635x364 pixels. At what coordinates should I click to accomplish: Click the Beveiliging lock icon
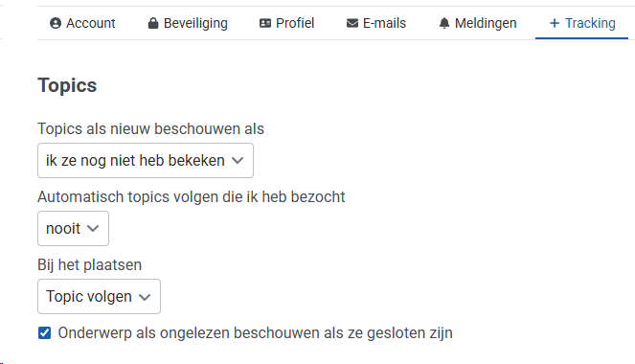pyautogui.click(x=153, y=24)
